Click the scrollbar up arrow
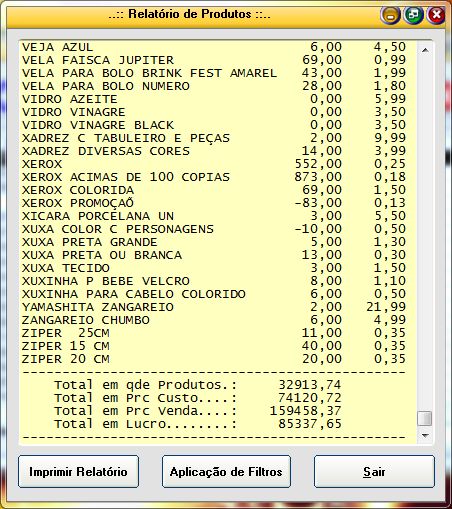 coord(425,50)
